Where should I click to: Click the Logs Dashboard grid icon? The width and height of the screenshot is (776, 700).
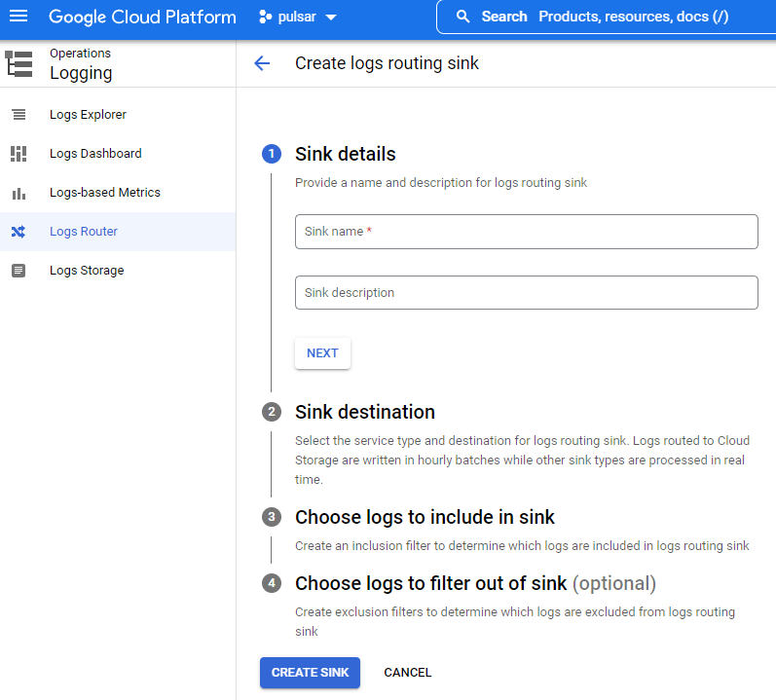18,154
